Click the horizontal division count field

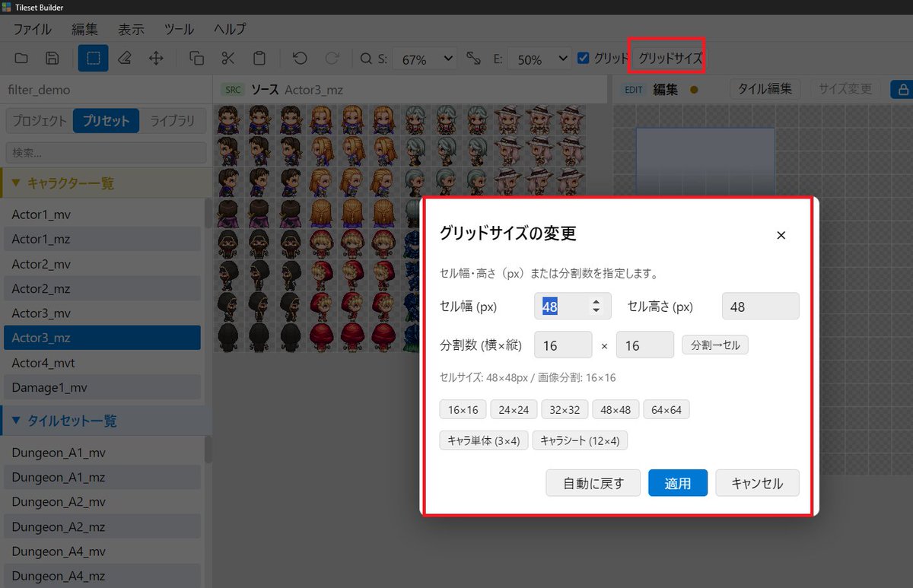tap(563, 345)
